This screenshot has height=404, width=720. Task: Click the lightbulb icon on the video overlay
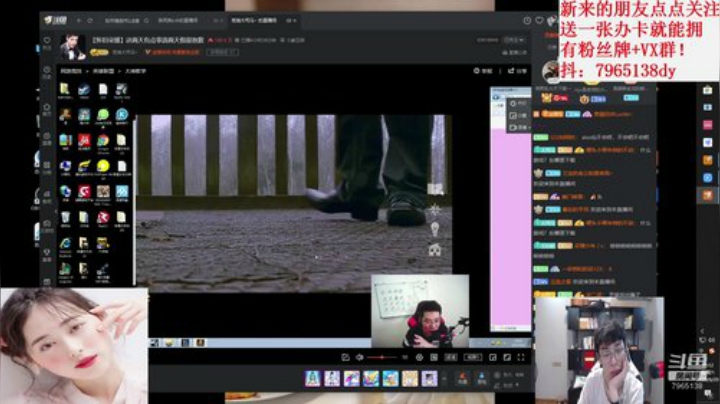(x=434, y=229)
